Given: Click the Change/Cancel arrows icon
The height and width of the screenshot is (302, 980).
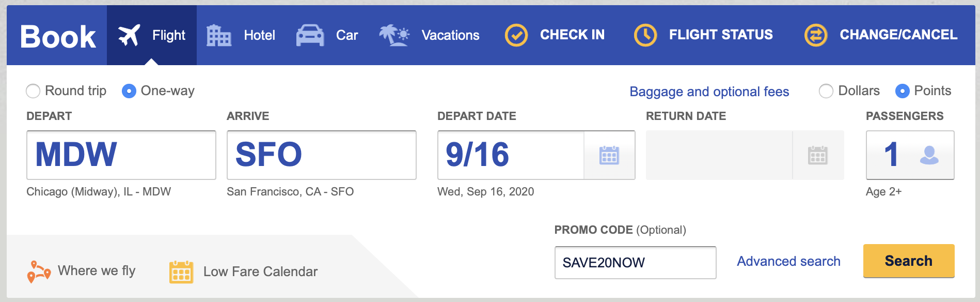Looking at the screenshot, I should [815, 34].
